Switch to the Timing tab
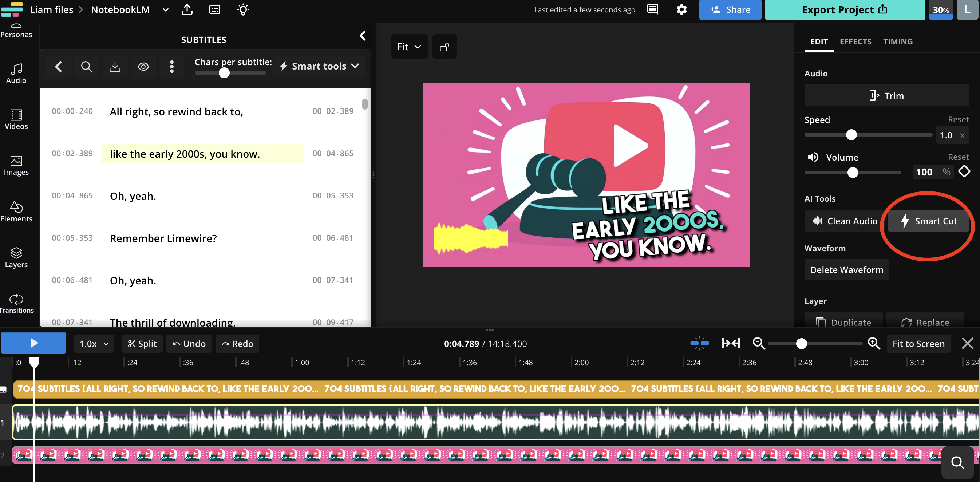The height and width of the screenshot is (482, 980). click(x=898, y=42)
